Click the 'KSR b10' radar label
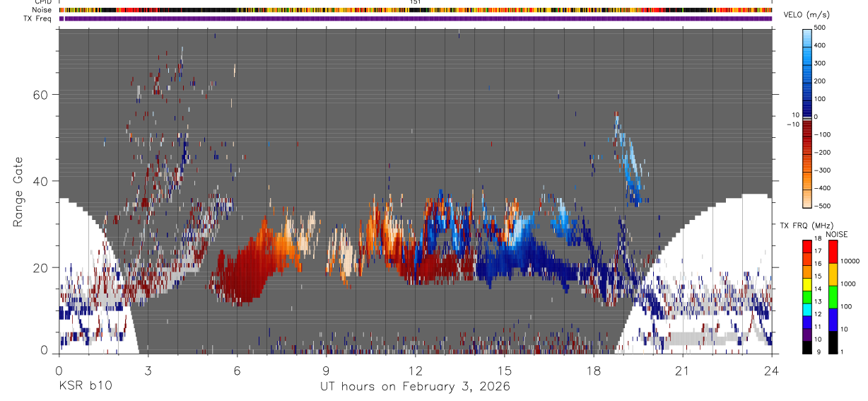Screen dimensions: 868x401 click(85, 386)
